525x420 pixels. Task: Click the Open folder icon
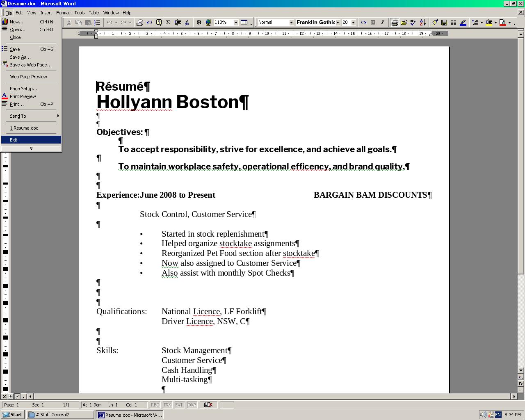click(404, 23)
